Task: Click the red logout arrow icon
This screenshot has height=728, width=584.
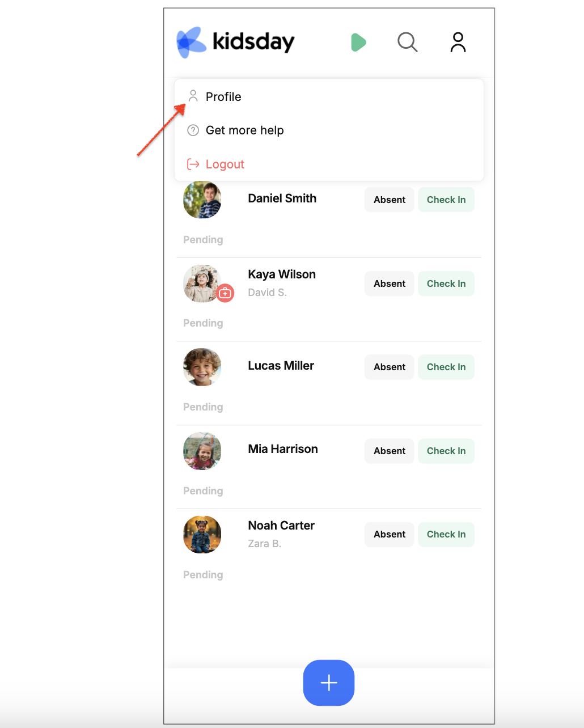Action: 193,164
